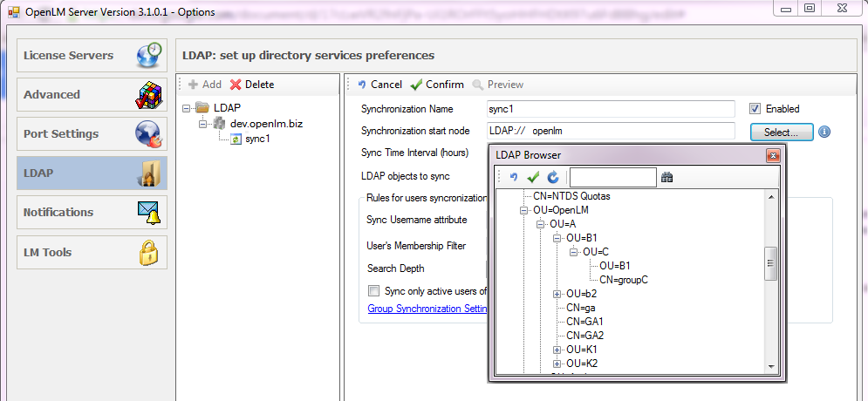868x401 pixels.
Task: Refresh the LDAP Browser tree
Action: (552, 178)
